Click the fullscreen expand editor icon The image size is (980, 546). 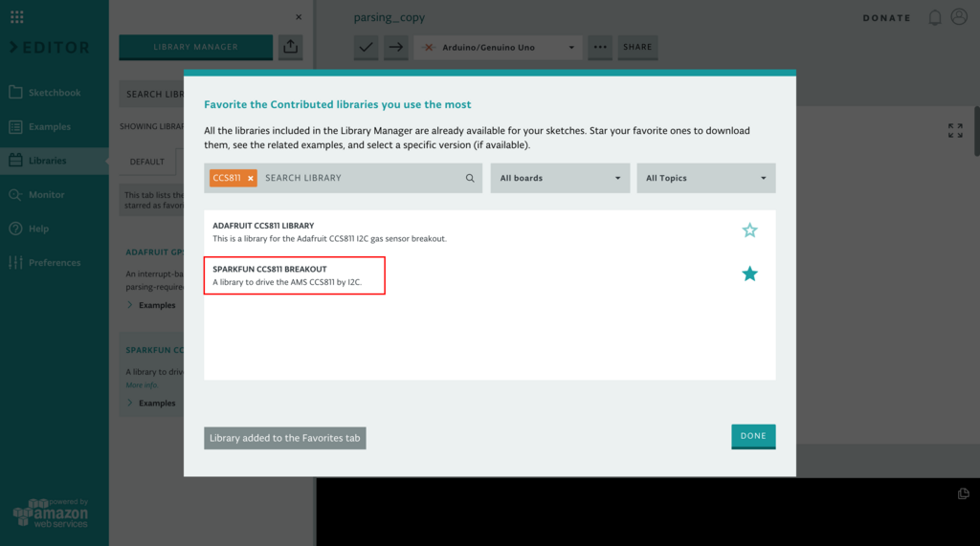[955, 130]
